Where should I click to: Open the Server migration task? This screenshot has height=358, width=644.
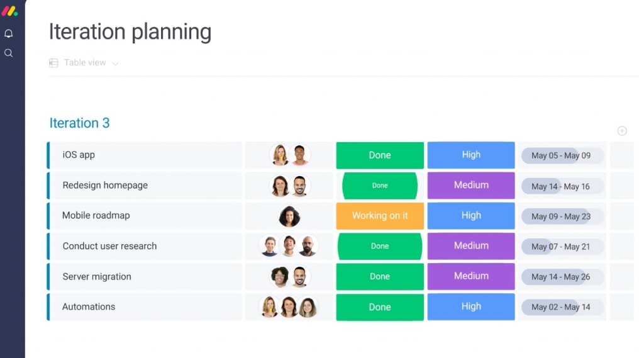[97, 277]
